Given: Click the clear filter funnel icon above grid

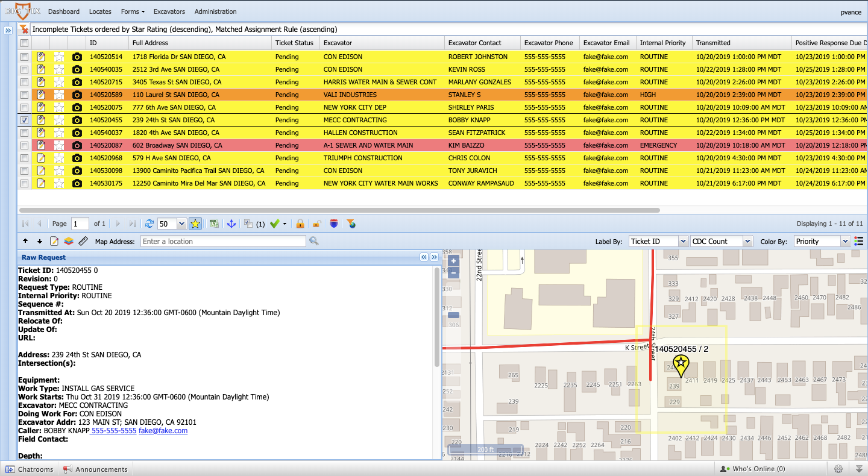Looking at the screenshot, I should pos(24,29).
